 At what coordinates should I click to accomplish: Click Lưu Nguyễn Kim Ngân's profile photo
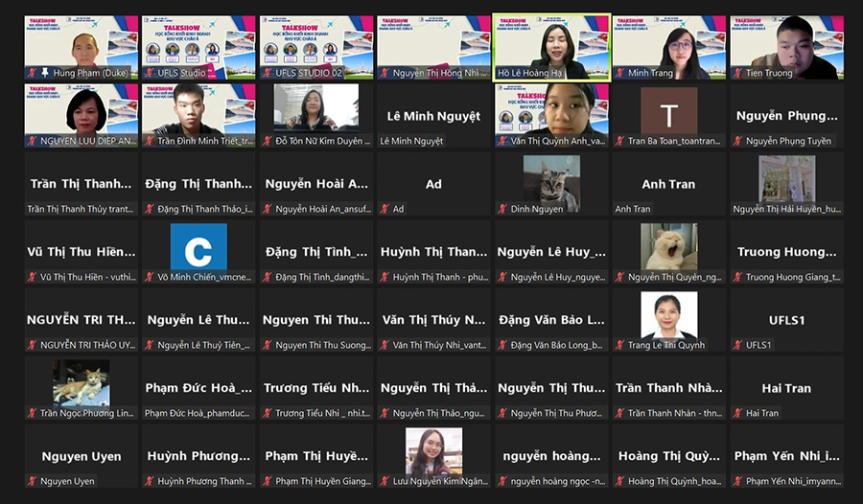pyautogui.click(x=433, y=450)
